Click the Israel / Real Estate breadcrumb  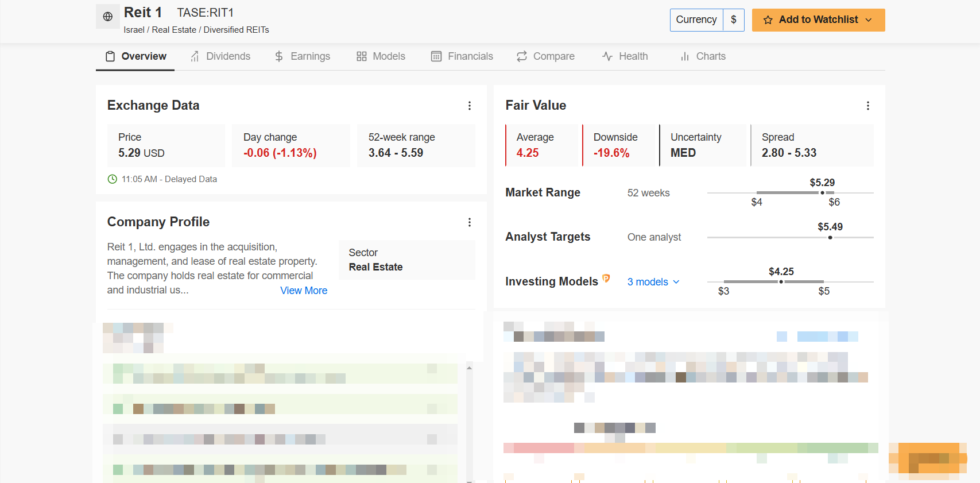[x=196, y=30]
